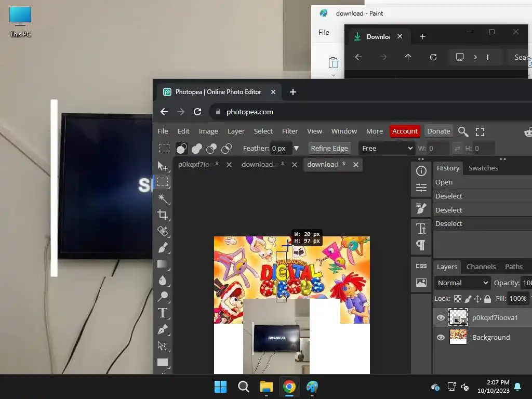Image resolution: width=532 pixels, height=399 pixels.
Task: Click the red Account button
Action: pyautogui.click(x=405, y=131)
